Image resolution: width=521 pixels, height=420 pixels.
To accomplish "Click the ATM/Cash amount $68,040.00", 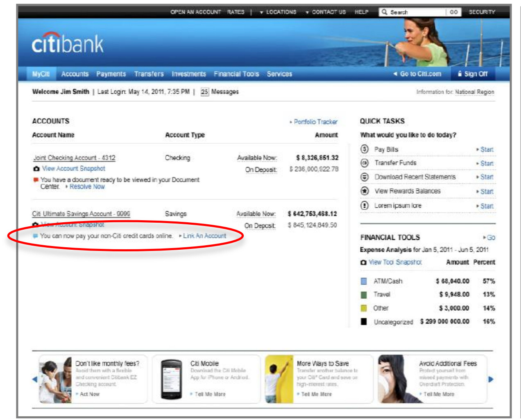I will 453,281.
